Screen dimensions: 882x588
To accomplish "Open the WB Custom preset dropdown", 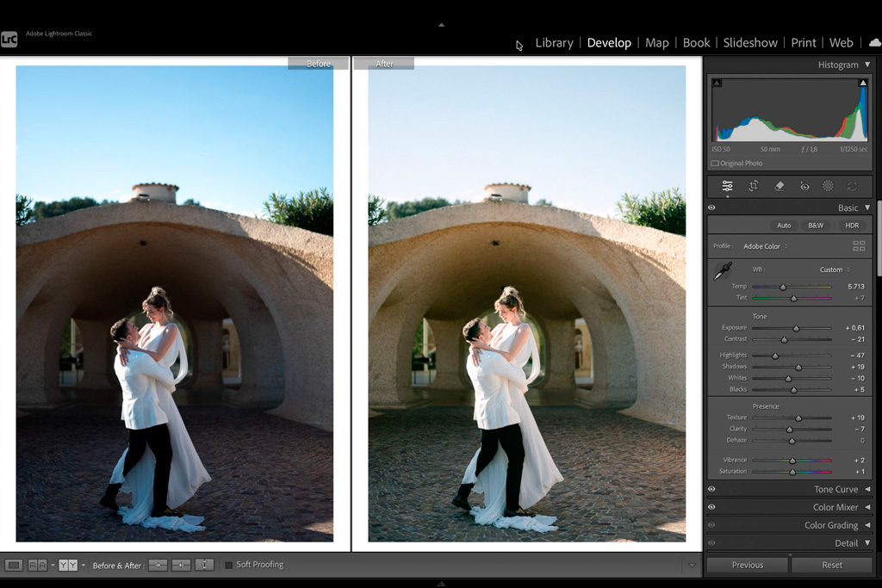I will tap(835, 269).
